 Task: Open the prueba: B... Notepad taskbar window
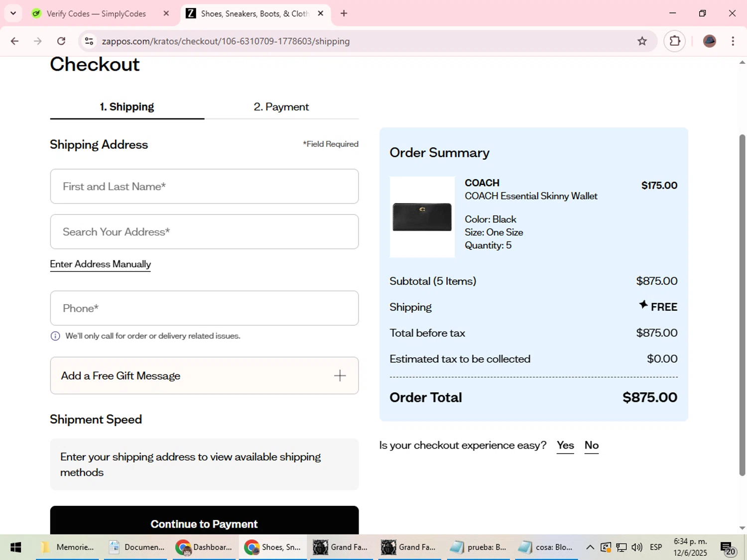[478, 548]
